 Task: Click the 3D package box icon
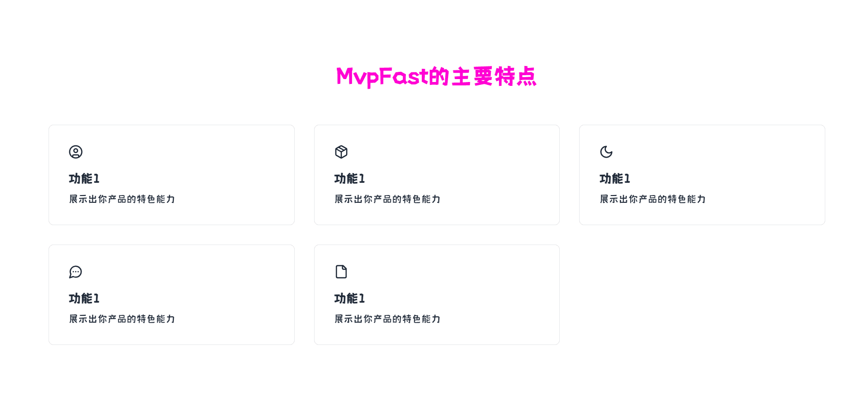(341, 152)
